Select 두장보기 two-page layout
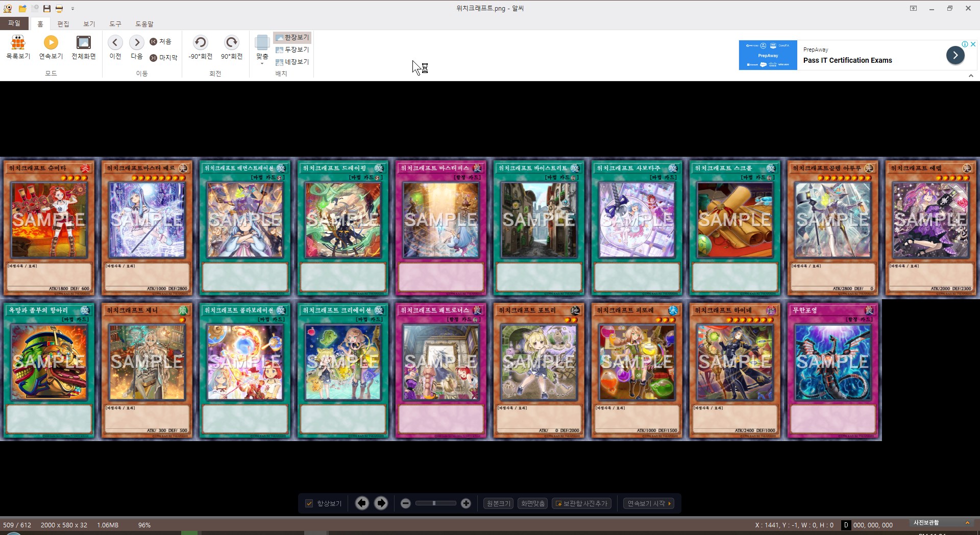Screen dimensions: 980x535 (292, 50)
